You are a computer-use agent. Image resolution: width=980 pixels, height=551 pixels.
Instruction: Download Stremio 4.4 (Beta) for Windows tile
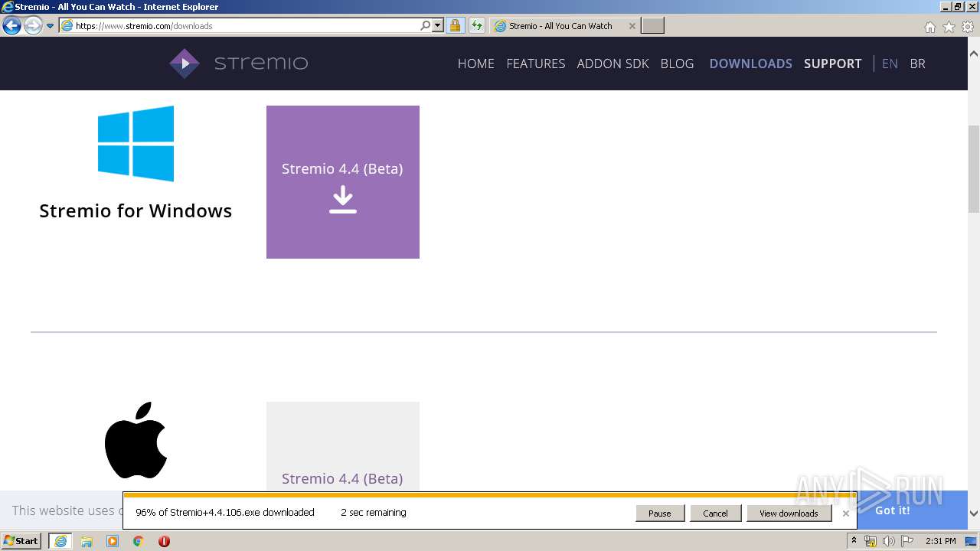343,182
